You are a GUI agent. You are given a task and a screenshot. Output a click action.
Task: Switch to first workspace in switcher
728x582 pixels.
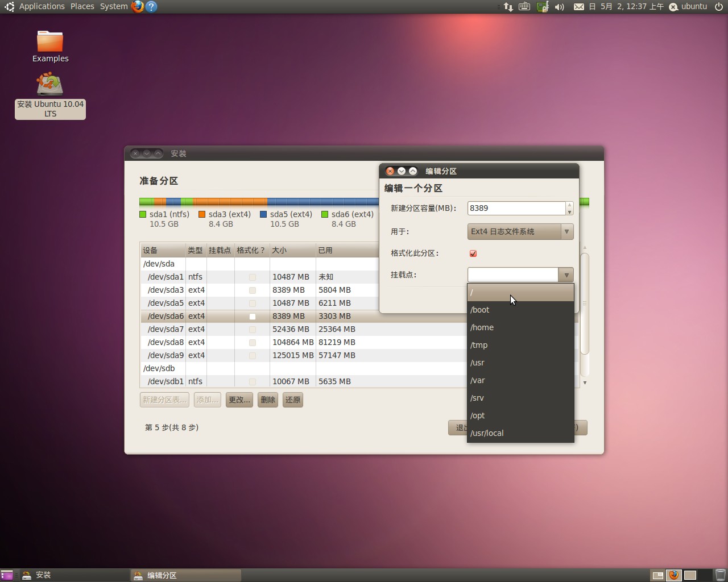pyautogui.click(x=657, y=575)
